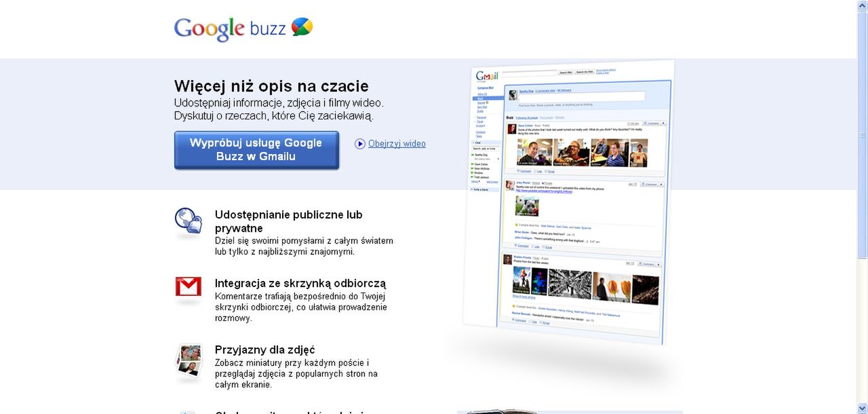Click the vertical scrollbar thumb

point(862,134)
